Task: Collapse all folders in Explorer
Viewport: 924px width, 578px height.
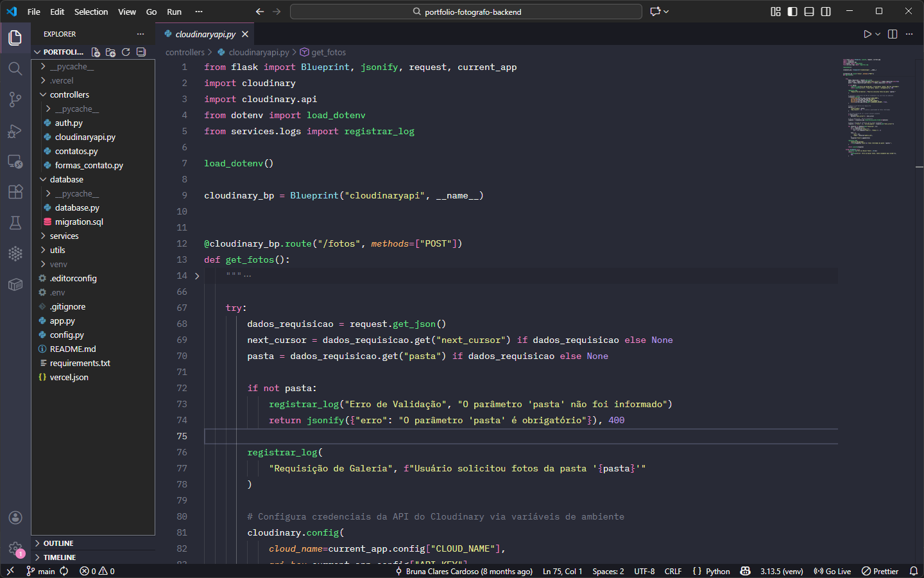Action: [141, 52]
